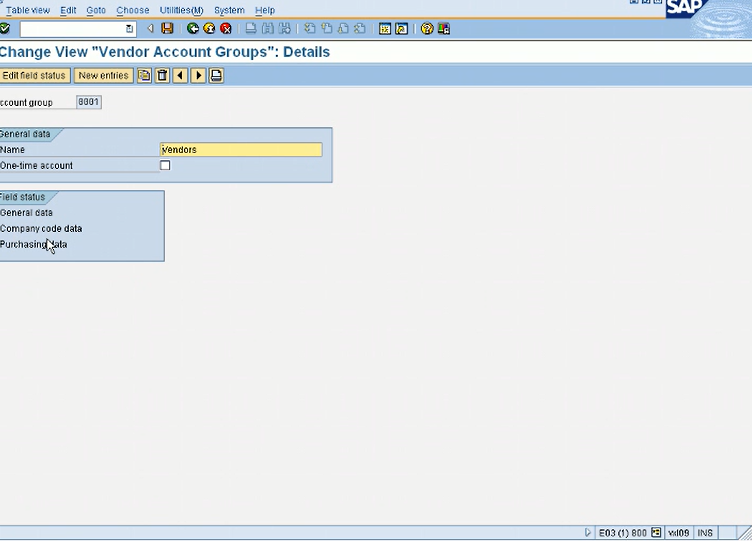Image resolution: width=752 pixels, height=541 pixels.
Task: Click the system info icon in status bar
Action: click(656, 532)
